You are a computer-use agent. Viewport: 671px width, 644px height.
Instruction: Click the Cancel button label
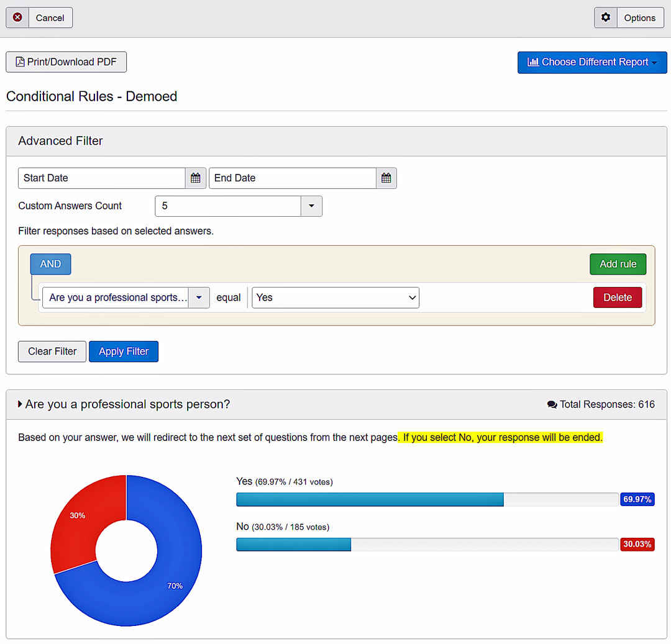(50, 18)
